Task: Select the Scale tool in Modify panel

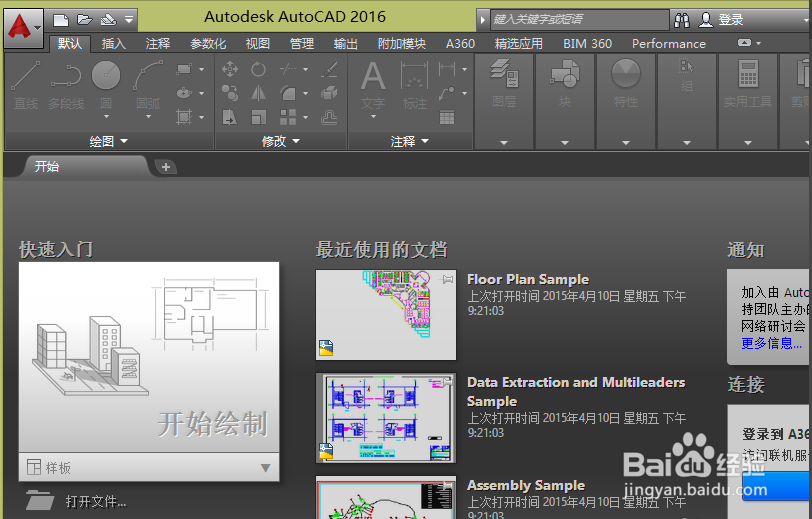Action: coord(258,118)
